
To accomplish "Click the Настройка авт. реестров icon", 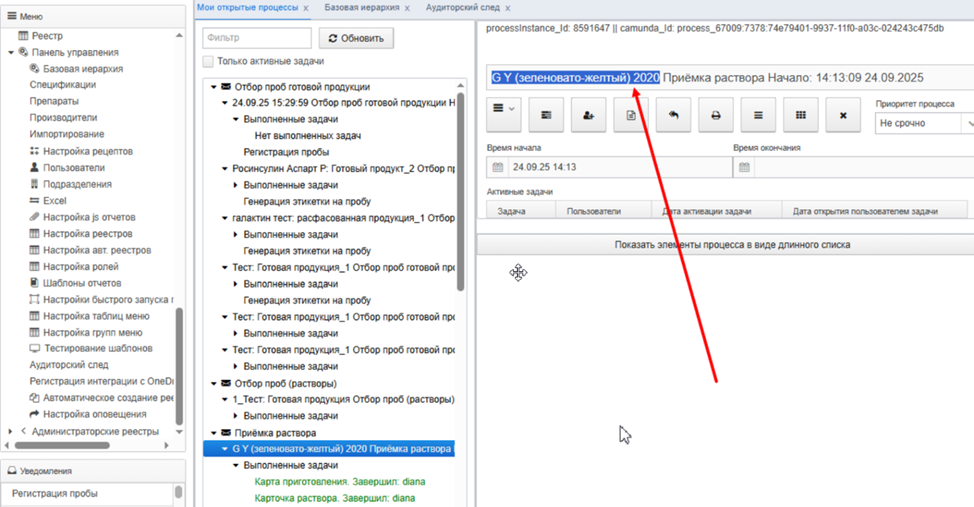I will point(35,250).
